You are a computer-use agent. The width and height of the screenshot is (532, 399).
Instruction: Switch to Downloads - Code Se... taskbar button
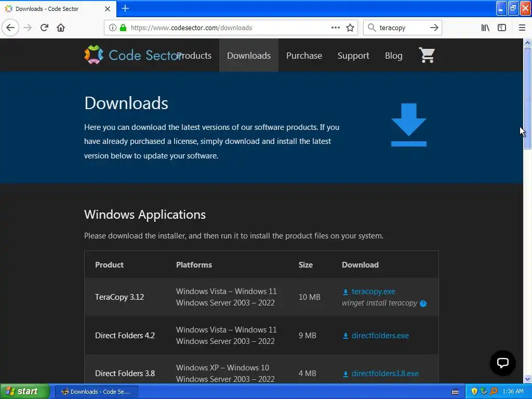pos(96,392)
